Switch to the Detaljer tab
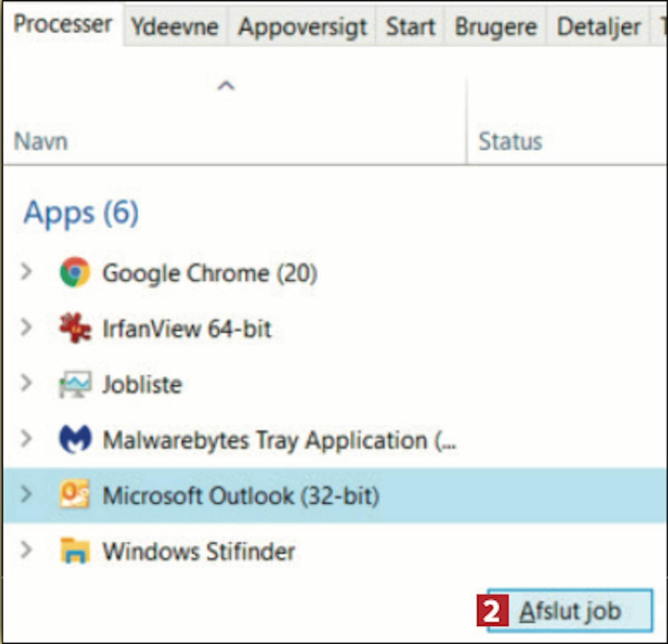 [599, 27]
